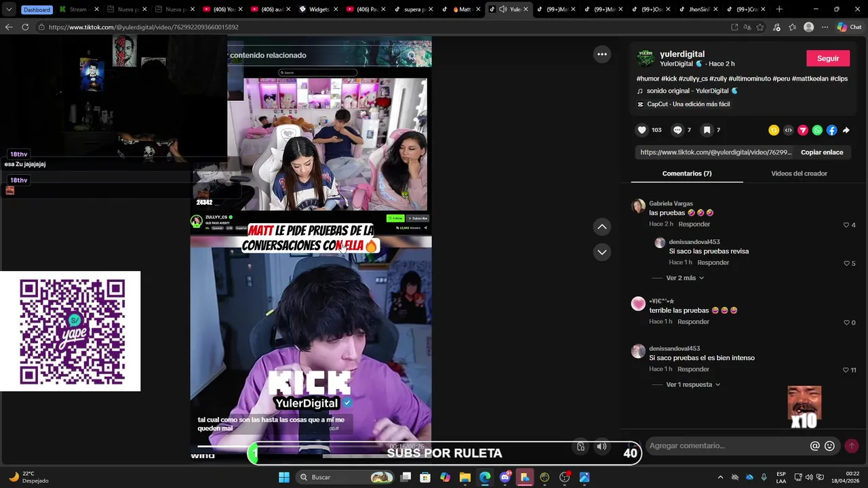Open the weather widget showing 22°C

point(28,477)
